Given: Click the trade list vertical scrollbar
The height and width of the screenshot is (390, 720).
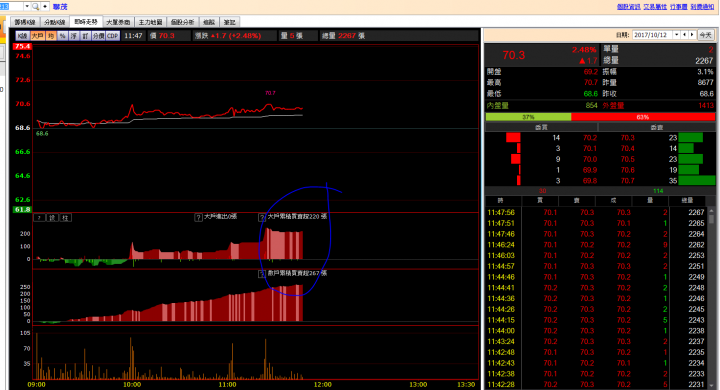Looking at the screenshot, I should [711, 298].
